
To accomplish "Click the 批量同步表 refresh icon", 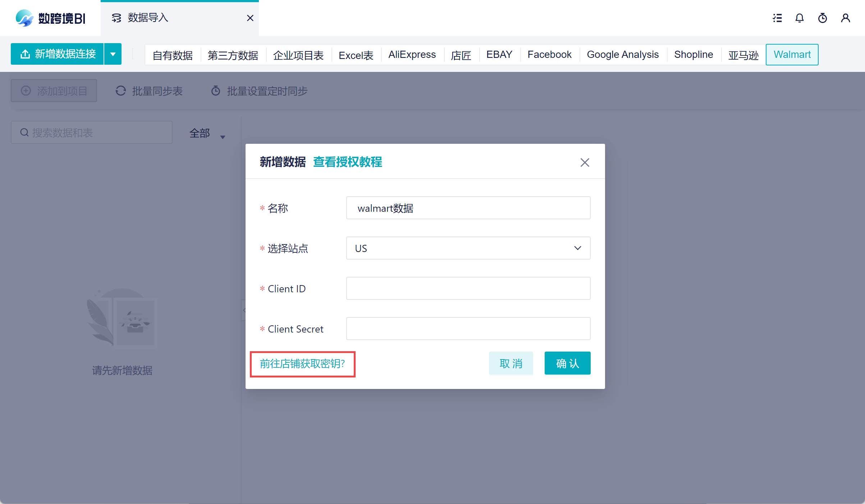I will [x=121, y=91].
